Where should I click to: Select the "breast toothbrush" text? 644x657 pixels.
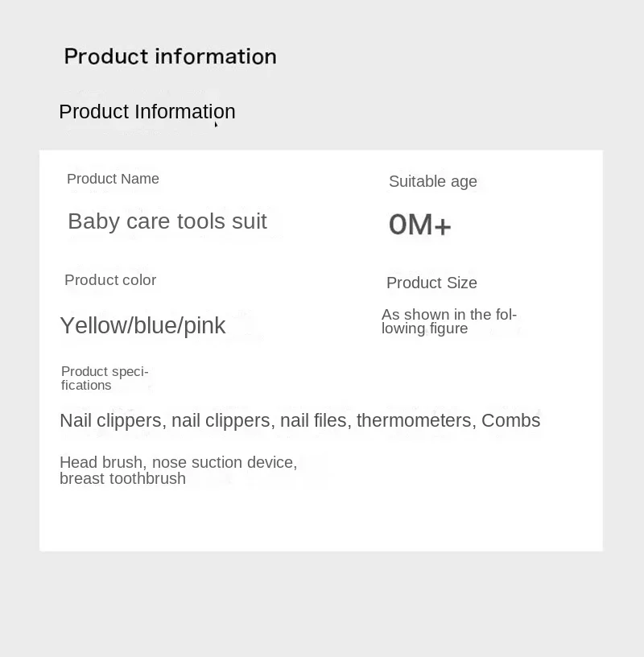pyautogui.click(x=122, y=478)
